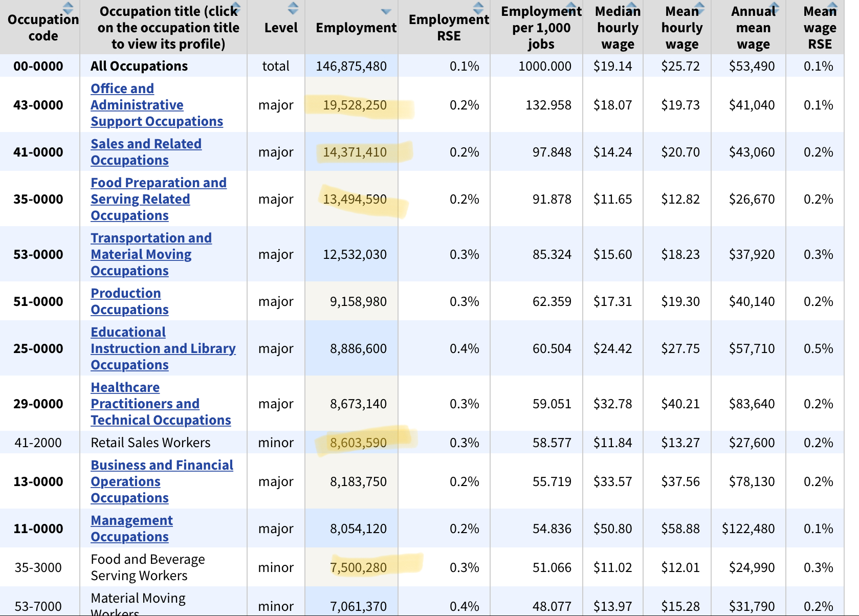Select highlighted employment value 13,494,590
The height and width of the screenshot is (616, 859).
coord(355,199)
